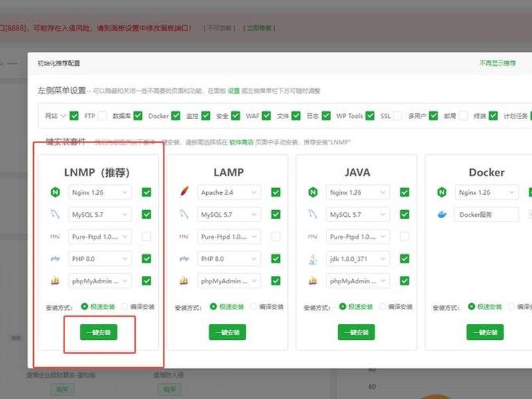The width and height of the screenshot is (532, 399).
Task: Open Nginx 1.26 version dropdown in LNMP
Action: [100, 192]
